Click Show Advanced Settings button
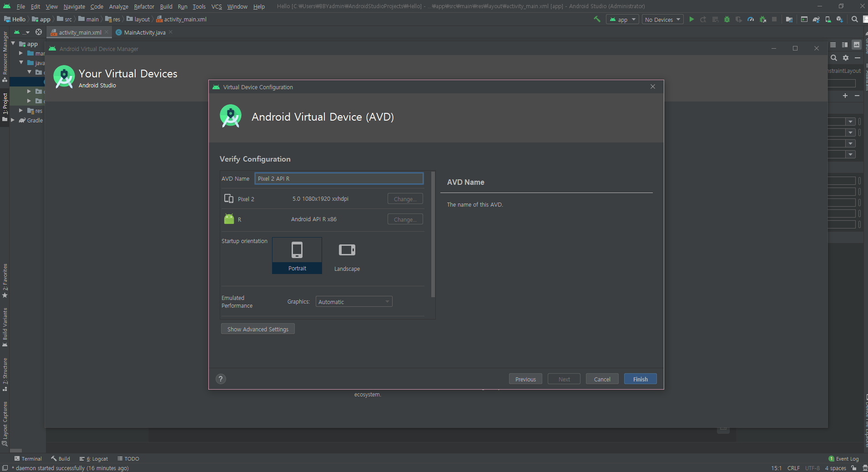This screenshot has width=868, height=472. tap(258, 329)
